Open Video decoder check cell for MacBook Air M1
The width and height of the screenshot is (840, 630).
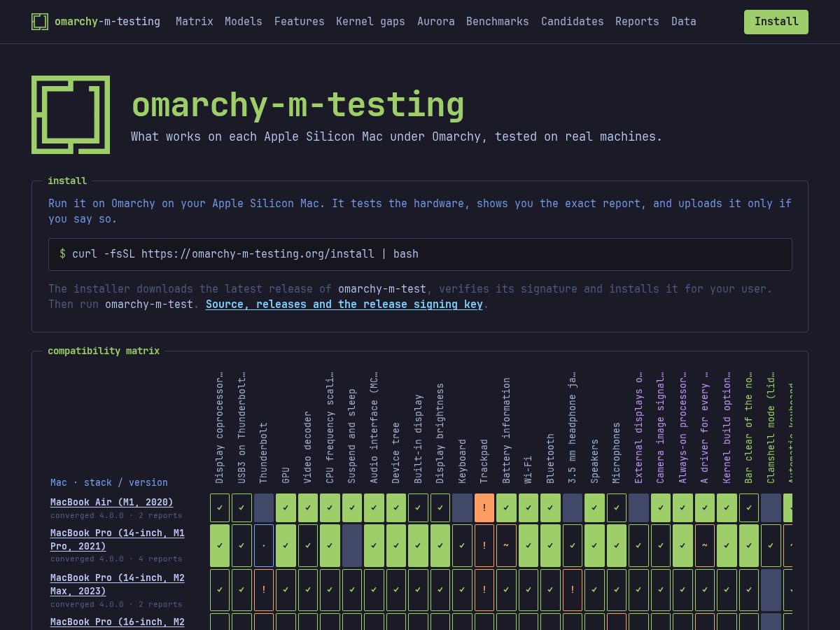coord(308,507)
